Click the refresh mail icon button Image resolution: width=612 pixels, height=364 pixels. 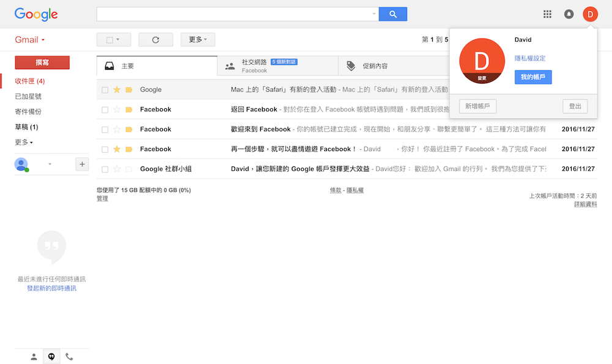[155, 40]
